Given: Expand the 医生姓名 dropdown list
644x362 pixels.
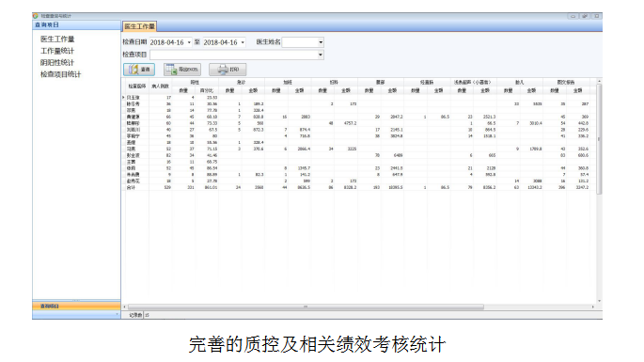Looking at the screenshot, I should coord(321,42).
